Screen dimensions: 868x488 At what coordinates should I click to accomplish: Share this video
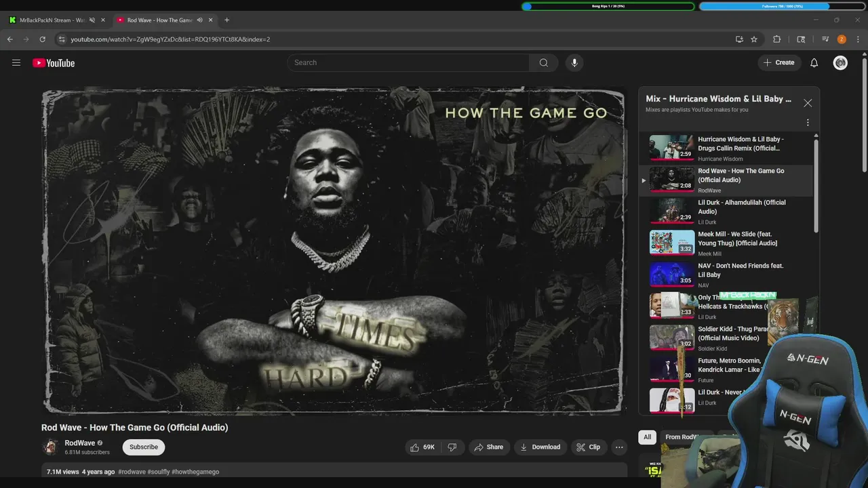488,447
